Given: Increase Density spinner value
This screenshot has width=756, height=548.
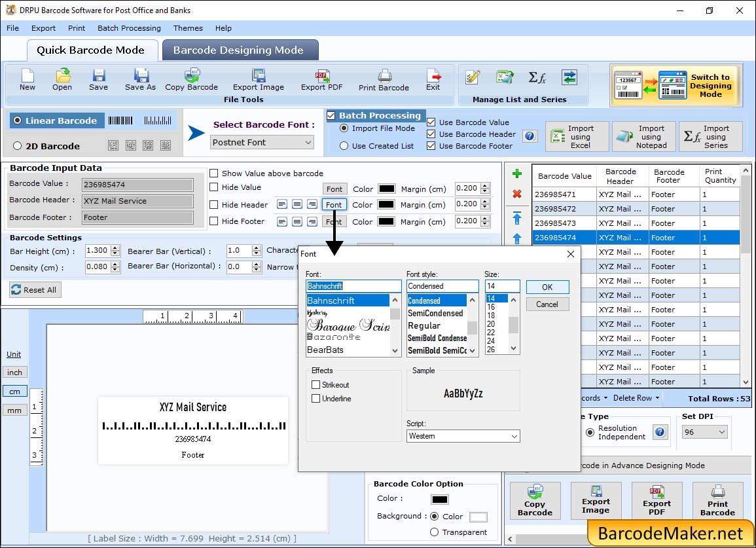Looking at the screenshot, I should [115, 265].
